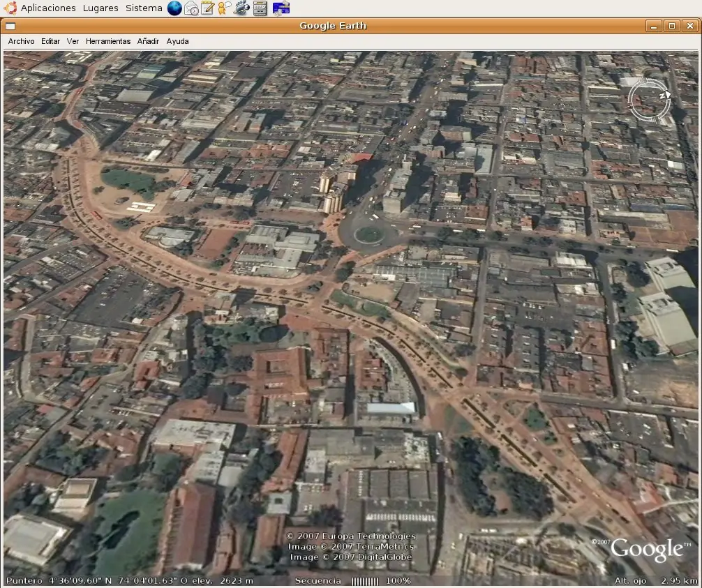Image resolution: width=702 pixels, height=588 pixels.
Task: Launch the web browser from the top panel
Action: (174, 8)
